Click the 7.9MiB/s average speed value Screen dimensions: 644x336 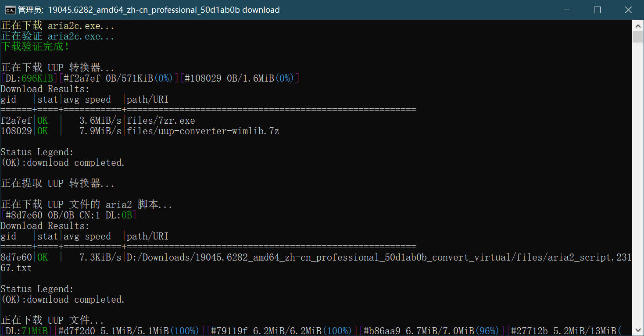click(x=100, y=131)
